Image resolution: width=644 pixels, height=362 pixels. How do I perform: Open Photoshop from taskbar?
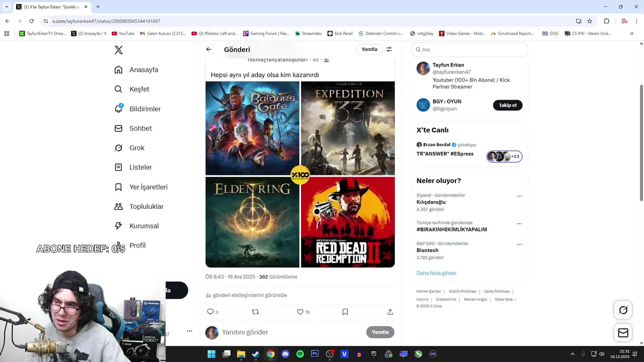315,354
